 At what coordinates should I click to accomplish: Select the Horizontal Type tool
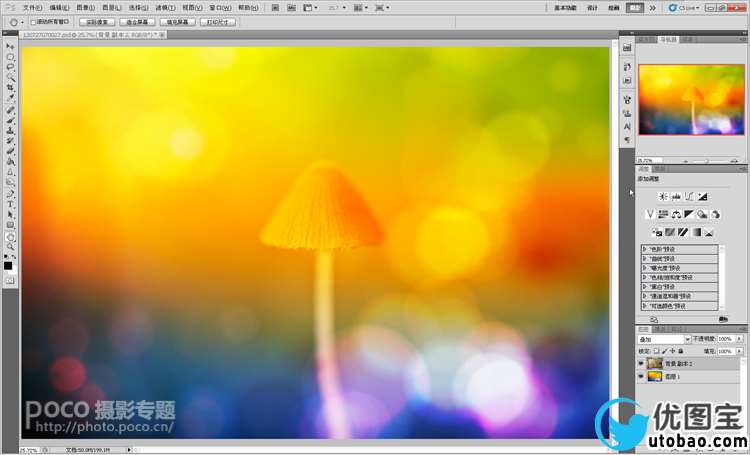tap(10, 203)
